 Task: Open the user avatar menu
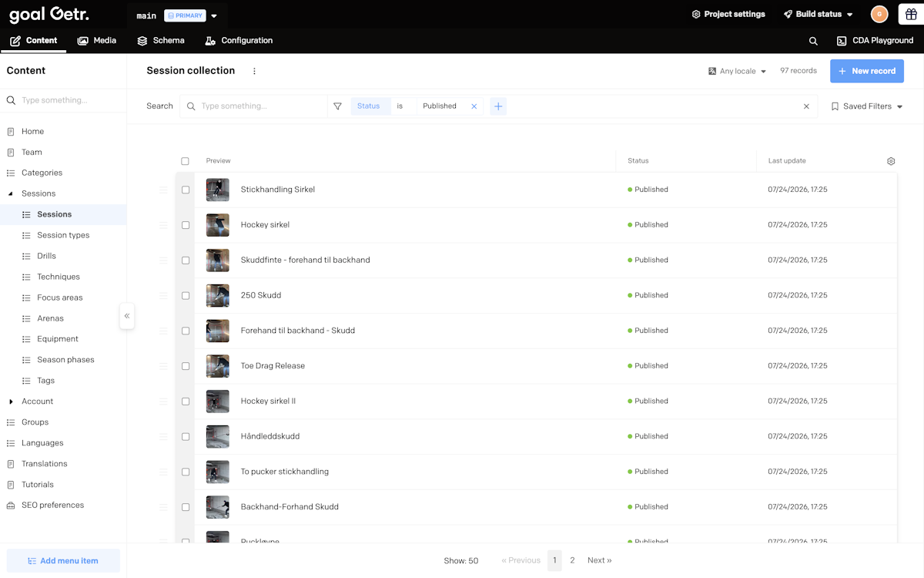(879, 14)
